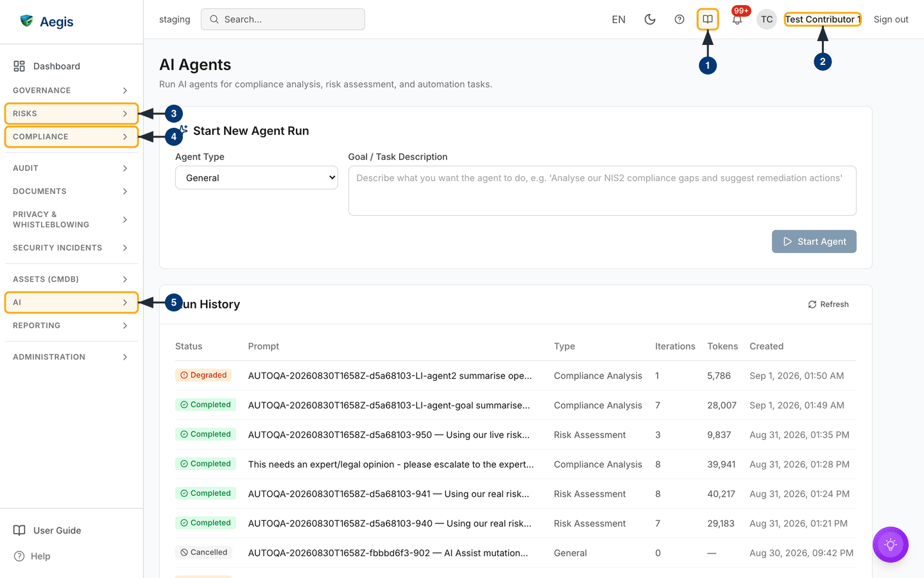The height and width of the screenshot is (578, 924).
Task: Click the 99+ notification count badge
Action: (x=741, y=11)
